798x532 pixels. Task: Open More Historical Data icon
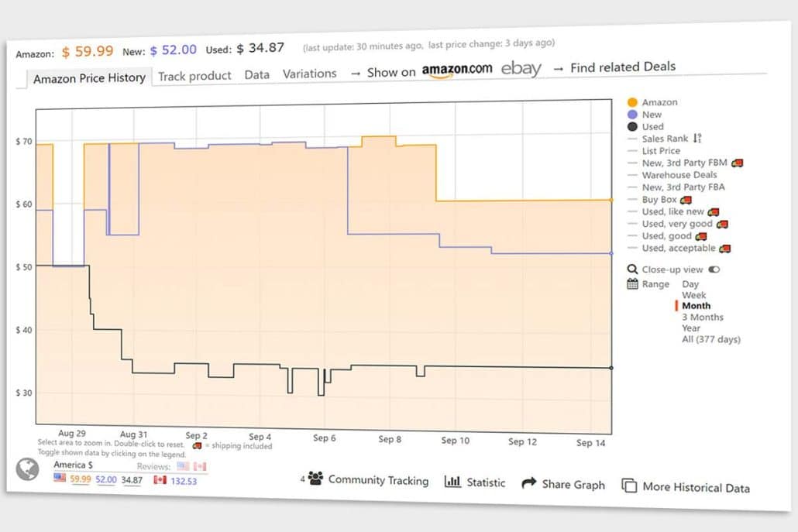(628, 486)
